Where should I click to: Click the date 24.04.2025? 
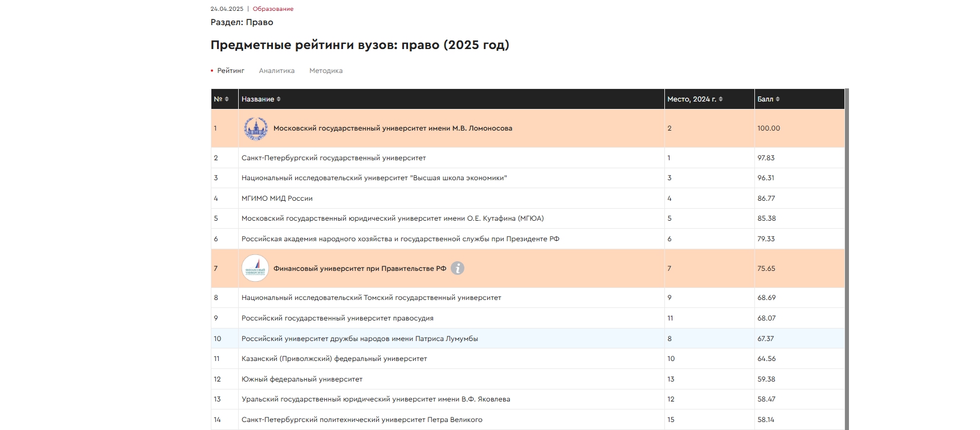[227, 9]
